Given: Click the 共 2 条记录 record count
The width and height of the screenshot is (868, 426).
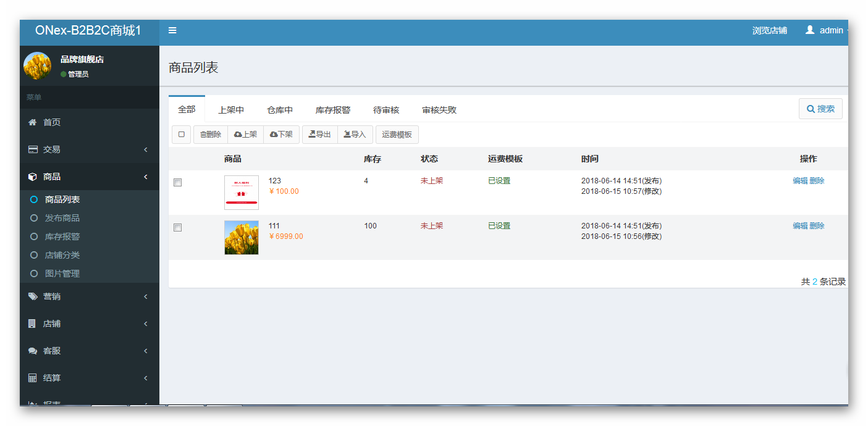Looking at the screenshot, I should click(x=824, y=282).
